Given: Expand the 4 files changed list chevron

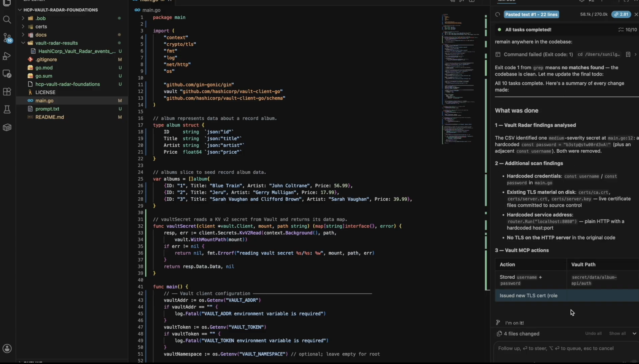Looking at the screenshot, I should pos(634,334).
